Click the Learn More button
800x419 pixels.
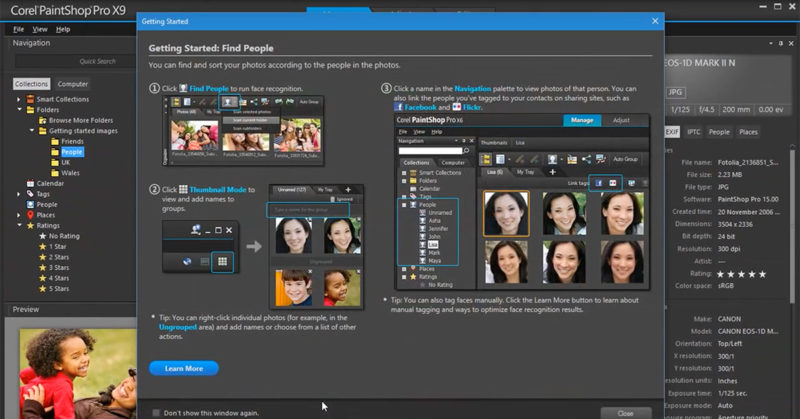coord(184,368)
